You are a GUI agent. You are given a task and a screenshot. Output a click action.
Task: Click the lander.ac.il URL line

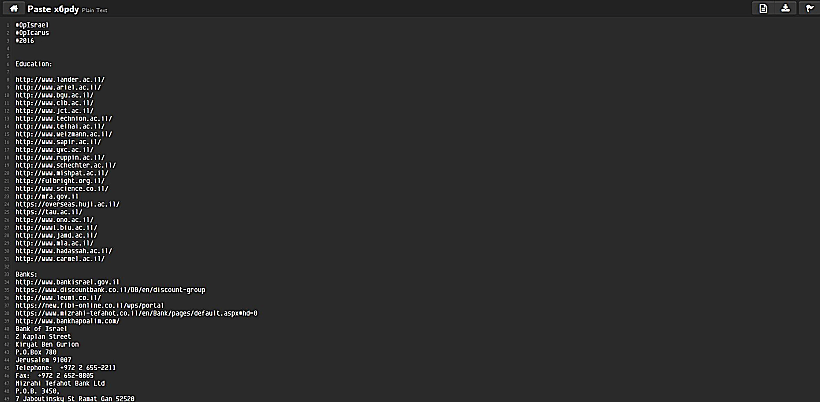point(59,78)
